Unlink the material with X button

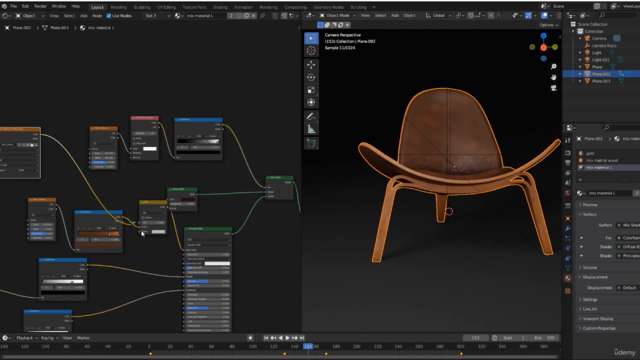[x=253, y=16]
